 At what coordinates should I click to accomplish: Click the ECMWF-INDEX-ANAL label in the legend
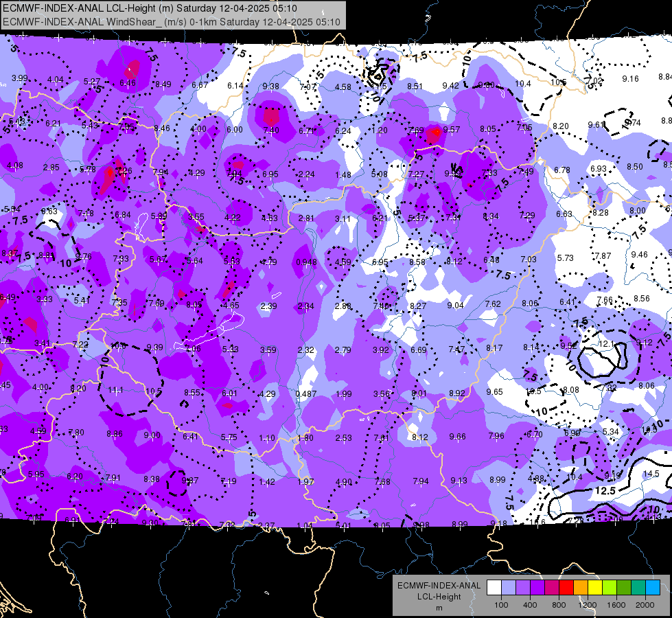click(439, 586)
